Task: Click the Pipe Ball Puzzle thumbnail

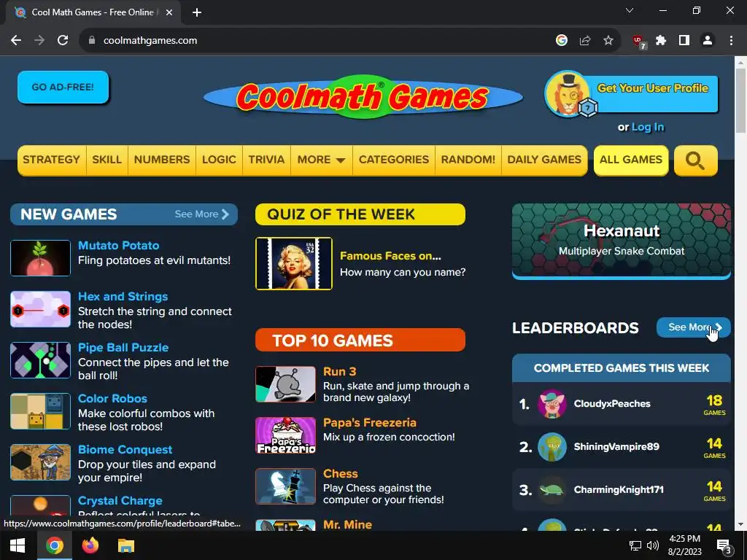Action: [x=41, y=360]
